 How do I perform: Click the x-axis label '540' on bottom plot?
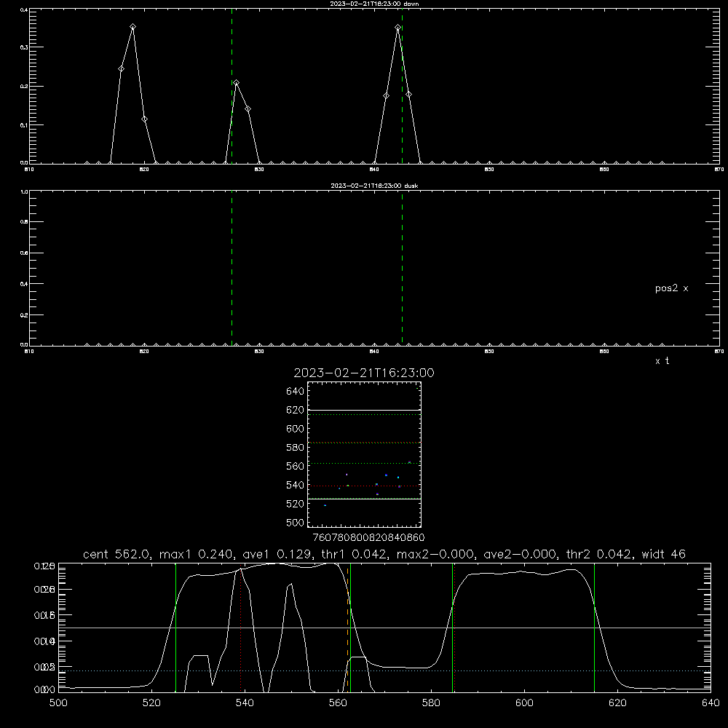[245, 703]
